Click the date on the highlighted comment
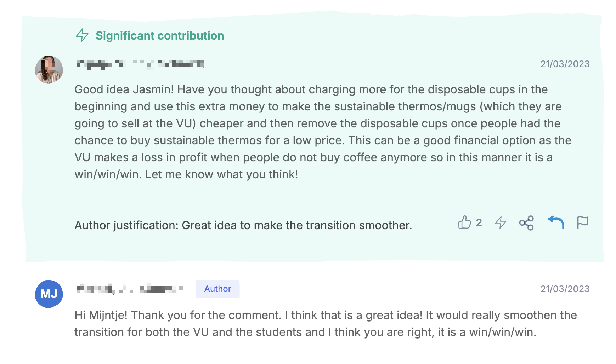Screen dimensions: 616x364 pos(565,64)
